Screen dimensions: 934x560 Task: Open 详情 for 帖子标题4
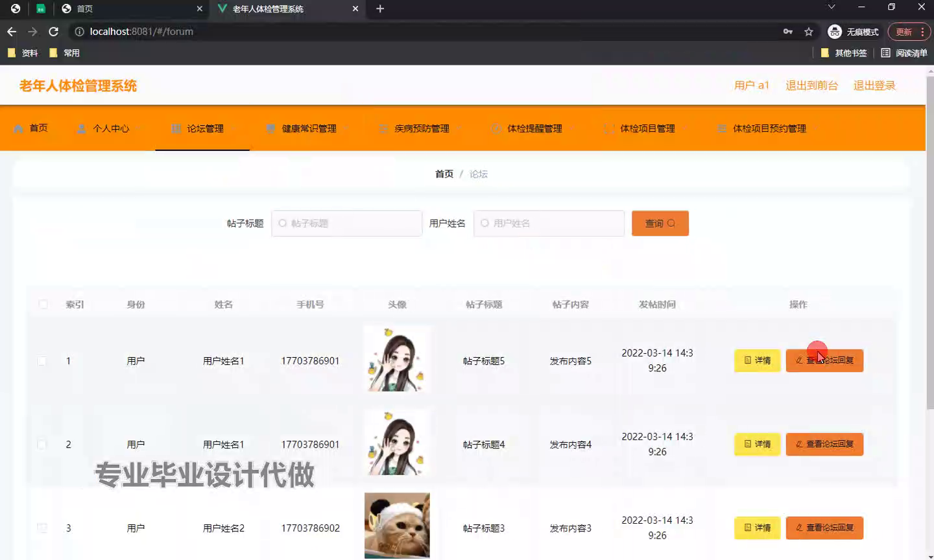coord(757,444)
